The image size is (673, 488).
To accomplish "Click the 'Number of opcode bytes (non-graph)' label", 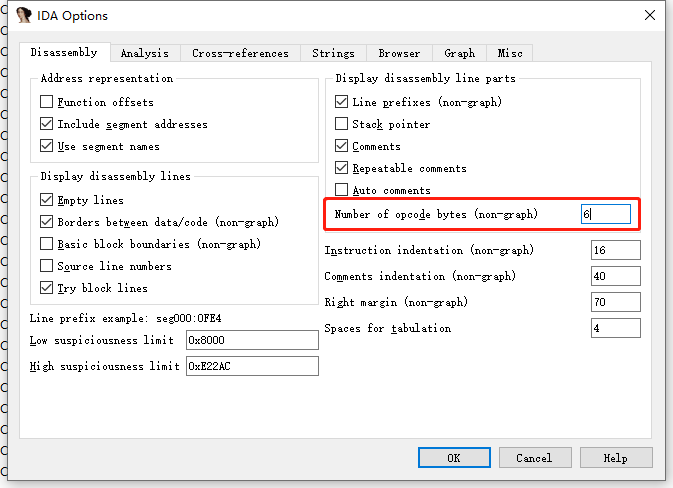I will point(436,214).
